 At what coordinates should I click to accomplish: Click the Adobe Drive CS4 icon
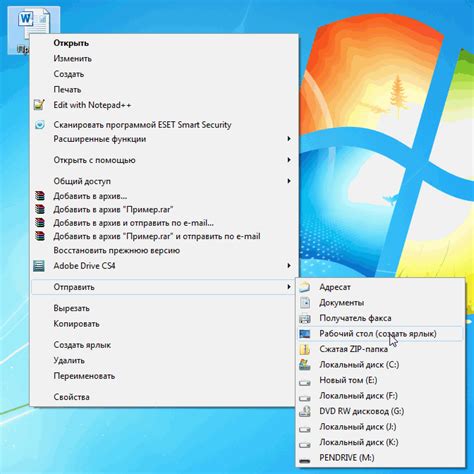(39, 266)
